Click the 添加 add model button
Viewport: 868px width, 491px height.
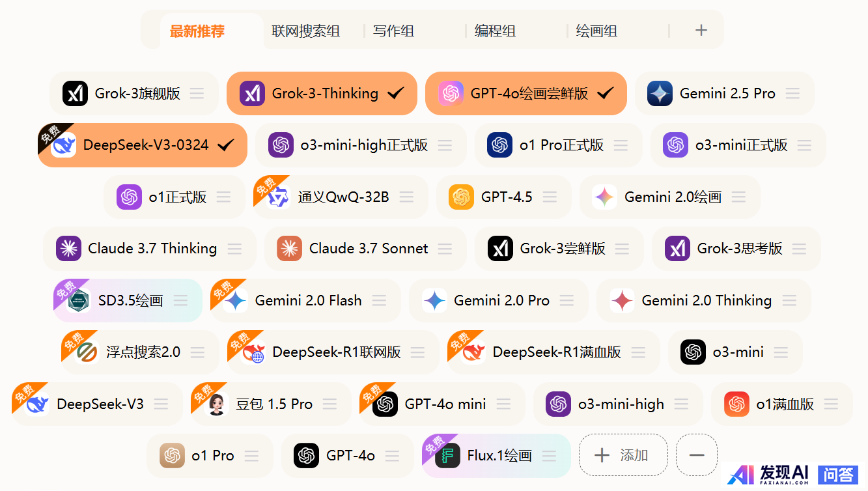pos(623,455)
